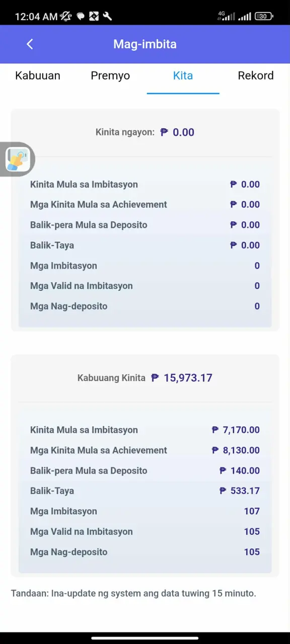Tap the battery indicator in the status bar
The height and width of the screenshot is (644, 290).
coord(264,17)
